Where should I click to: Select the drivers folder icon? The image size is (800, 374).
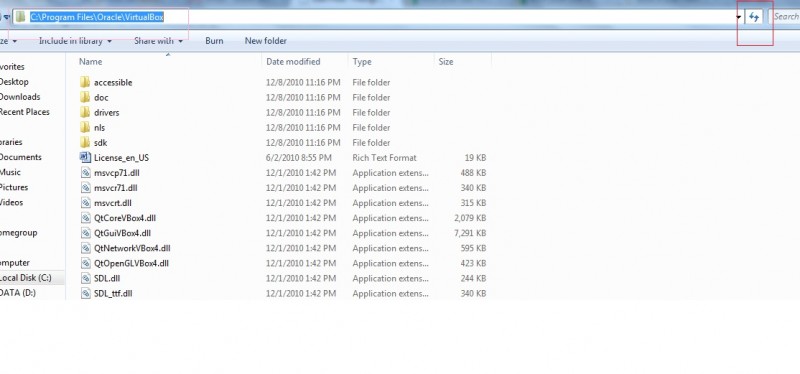[85, 112]
